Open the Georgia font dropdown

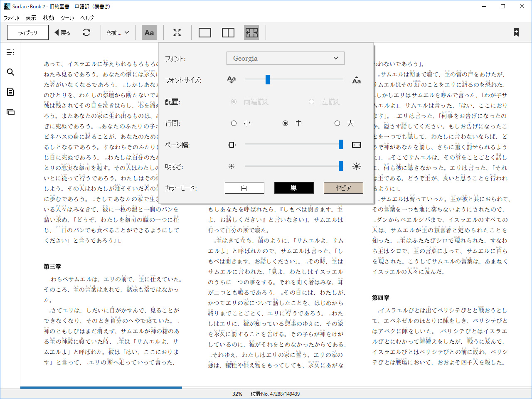tap(286, 58)
